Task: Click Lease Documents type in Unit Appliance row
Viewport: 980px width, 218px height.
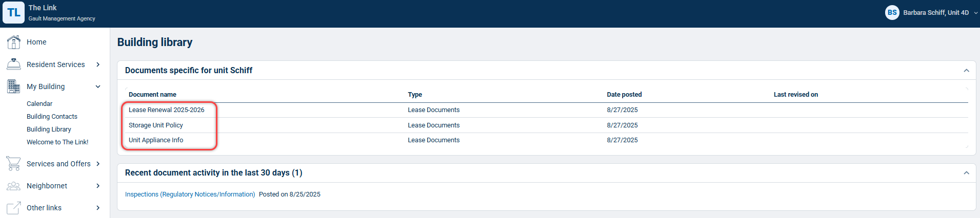Action: pos(434,140)
